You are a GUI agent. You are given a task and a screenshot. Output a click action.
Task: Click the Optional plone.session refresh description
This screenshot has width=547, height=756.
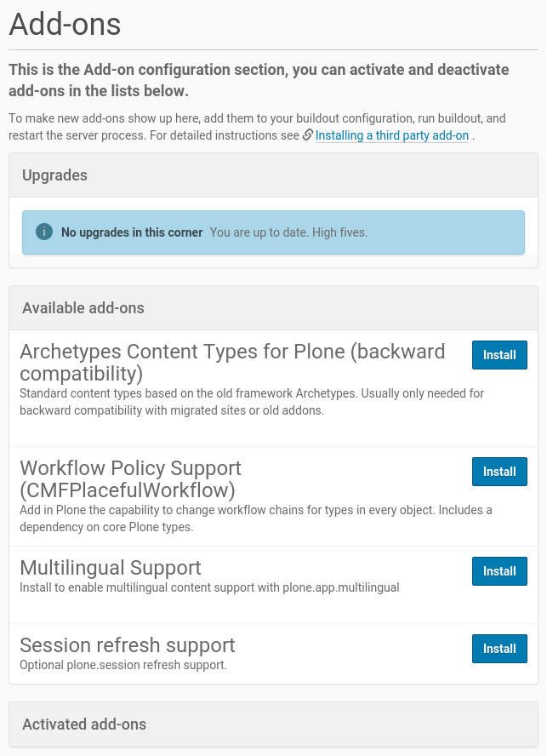point(123,665)
